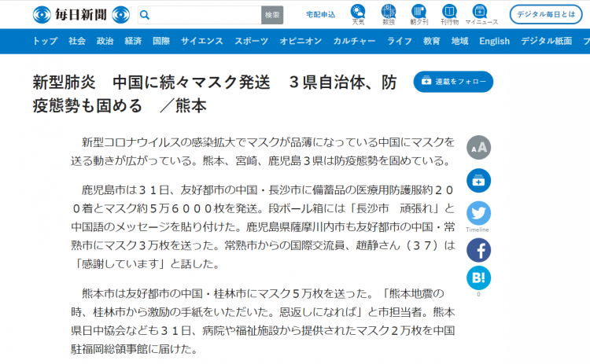Image resolution: width=590 pixels, height=364 pixels.
Task: Click the 毎日新聞 logo
Action: [82, 15]
